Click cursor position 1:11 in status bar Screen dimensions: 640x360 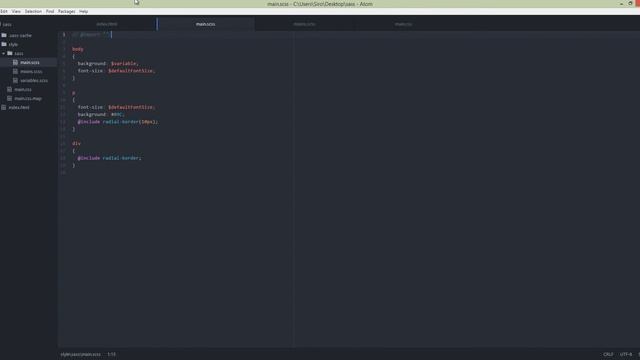[111, 354]
